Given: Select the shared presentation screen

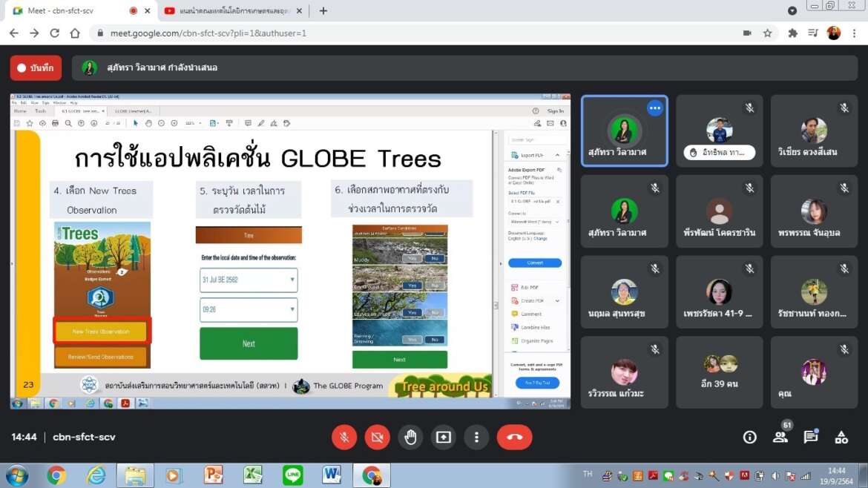Looking at the screenshot, I should 290,251.
